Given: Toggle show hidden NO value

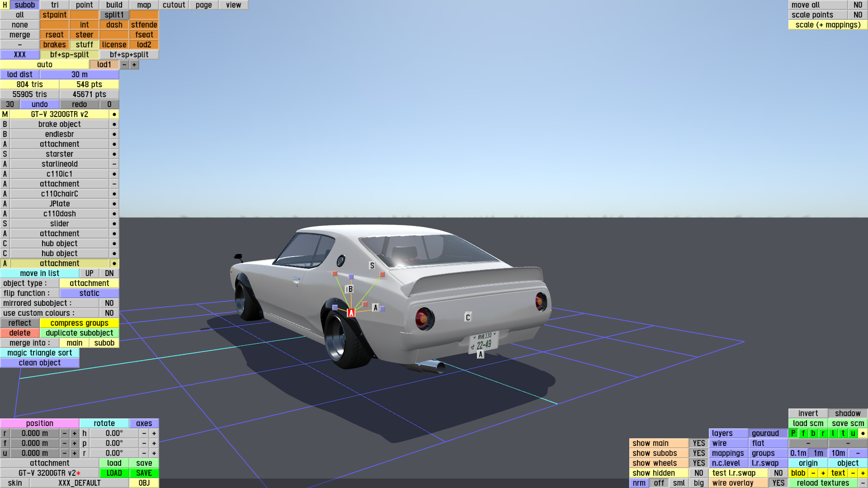Looking at the screenshot, I should [x=698, y=473].
